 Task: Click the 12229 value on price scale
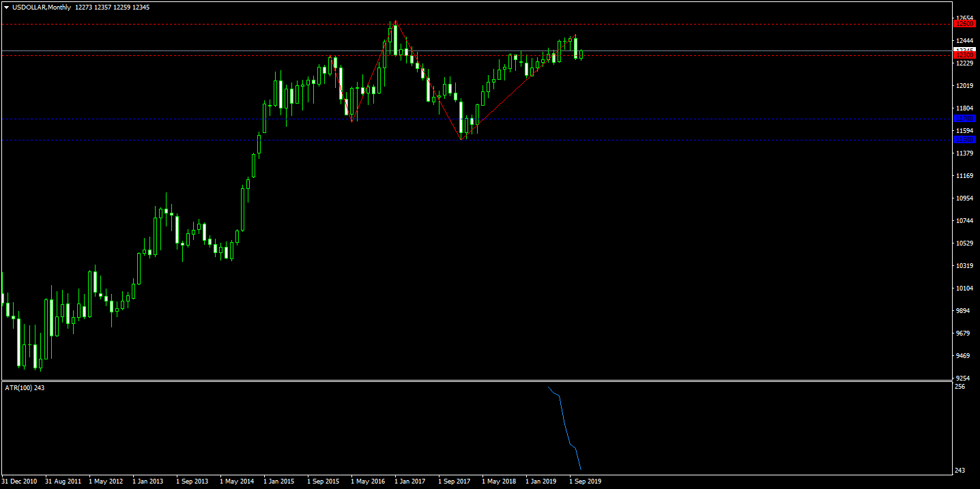[x=964, y=63]
